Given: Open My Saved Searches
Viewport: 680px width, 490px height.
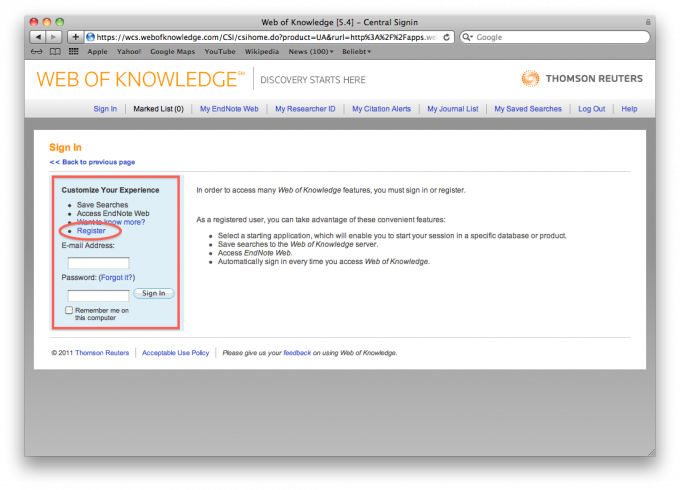Looking at the screenshot, I should pyautogui.click(x=528, y=109).
